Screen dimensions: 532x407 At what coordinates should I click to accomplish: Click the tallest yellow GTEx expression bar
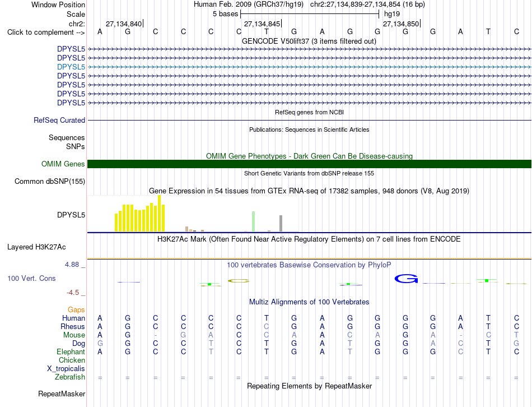pyautogui.click(x=160, y=214)
